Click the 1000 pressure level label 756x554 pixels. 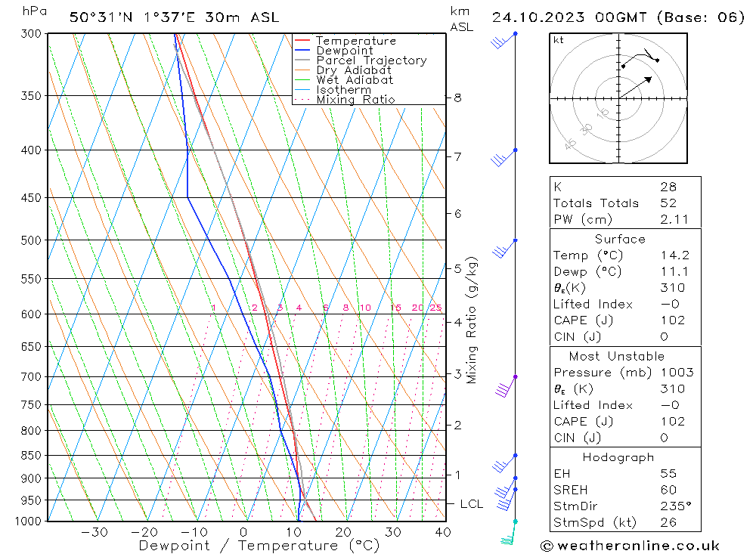pos(29,522)
